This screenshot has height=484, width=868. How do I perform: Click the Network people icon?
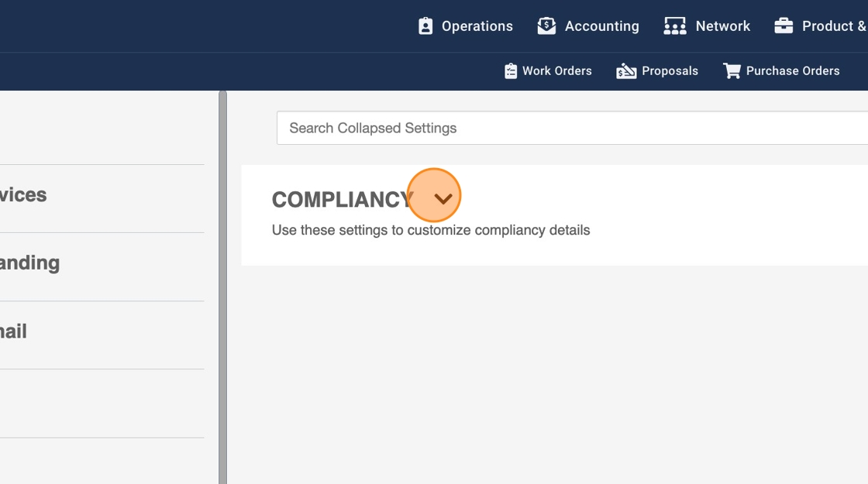point(675,26)
